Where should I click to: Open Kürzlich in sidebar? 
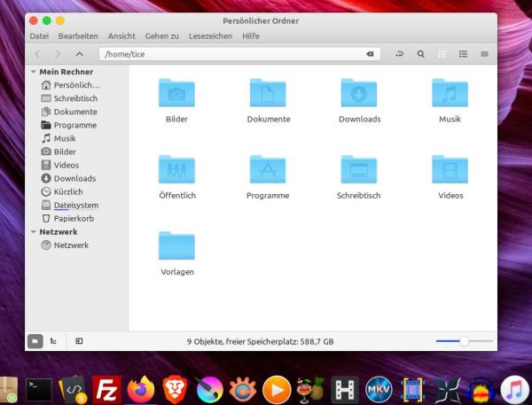tap(62, 192)
